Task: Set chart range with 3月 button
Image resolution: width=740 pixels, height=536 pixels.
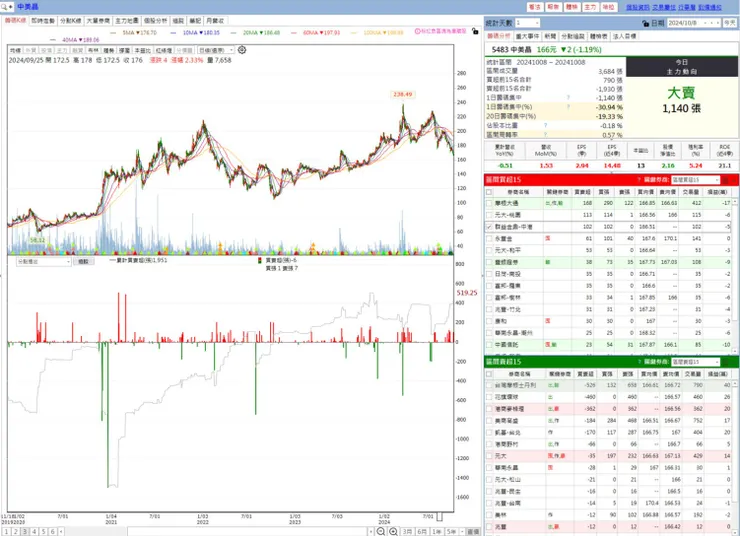Action: pyautogui.click(x=407, y=532)
